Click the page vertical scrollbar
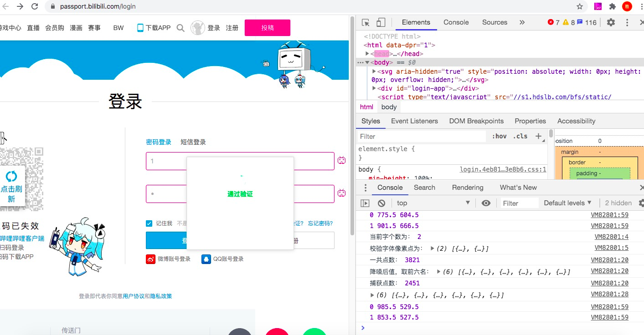 pos(352,125)
